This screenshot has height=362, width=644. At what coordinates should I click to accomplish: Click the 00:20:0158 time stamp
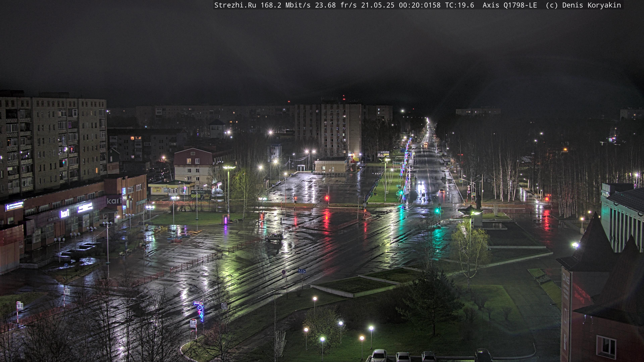tap(420, 5)
